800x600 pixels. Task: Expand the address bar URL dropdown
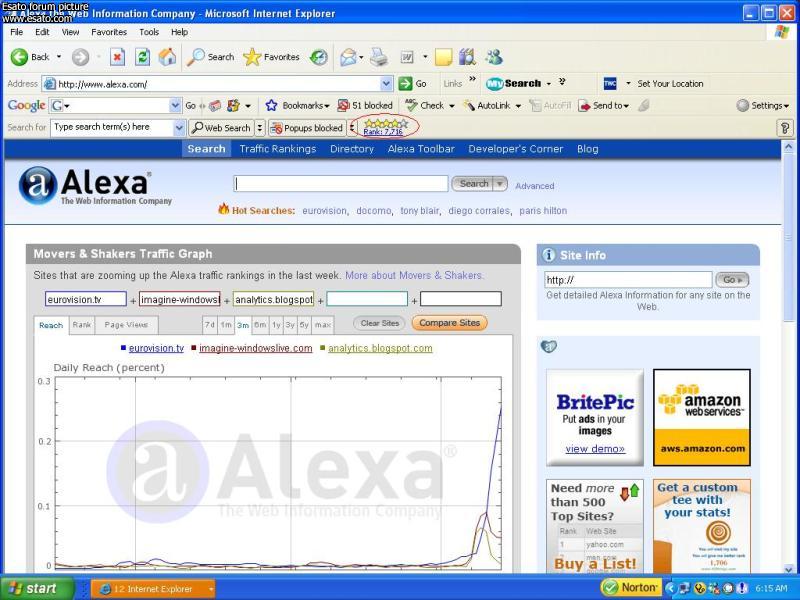387,84
